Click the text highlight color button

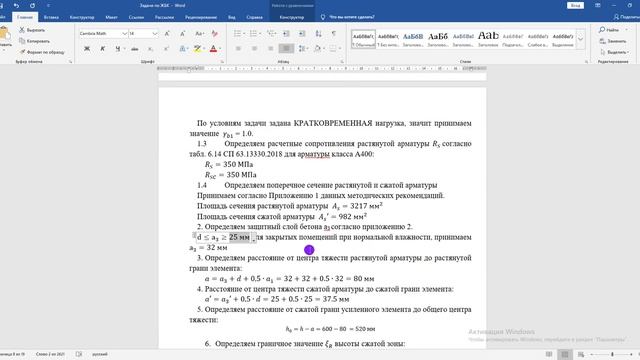[198, 49]
